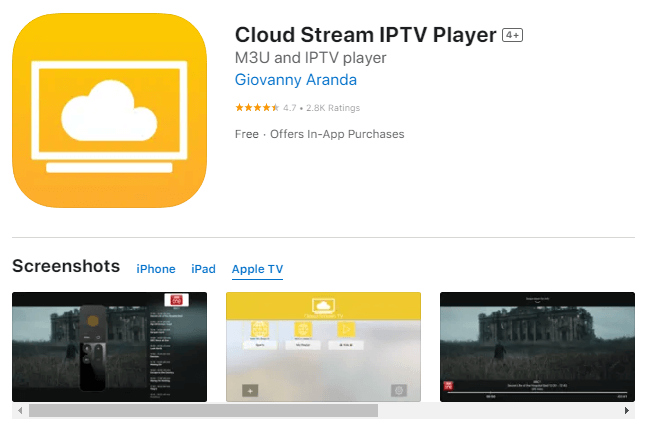653x439 pixels.
Task: Switch to the iPhone screenshots tab
Action: 156,269
